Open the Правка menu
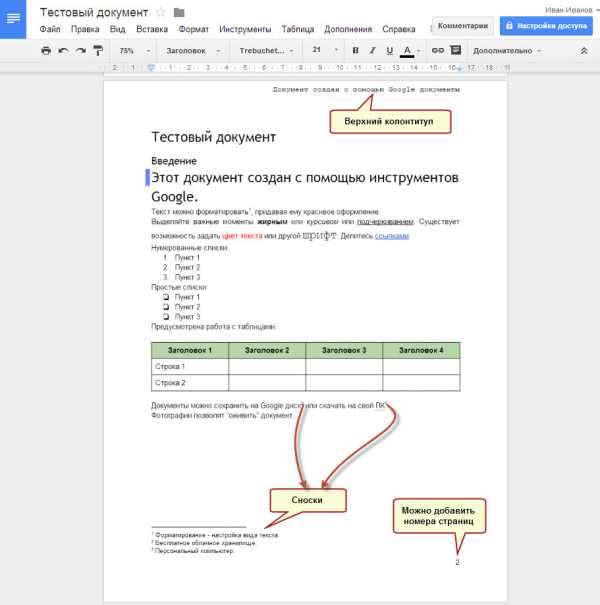 [85, 29]
